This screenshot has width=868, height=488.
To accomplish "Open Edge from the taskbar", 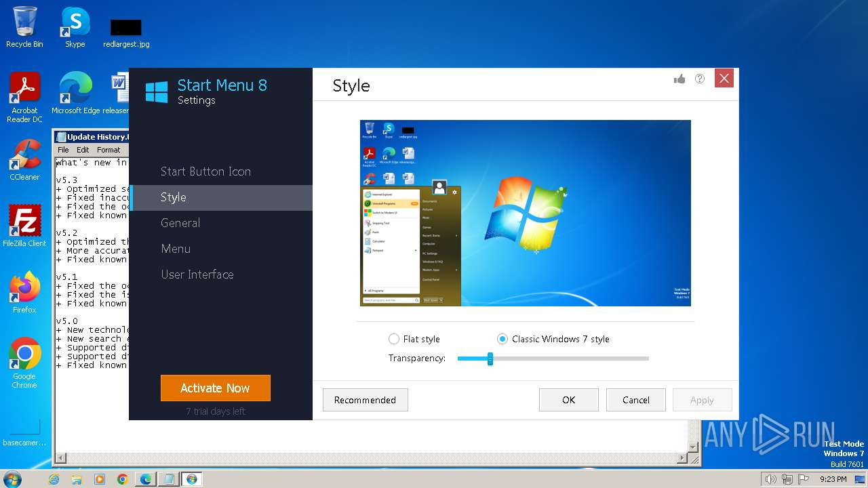I will tap(146, 479).
